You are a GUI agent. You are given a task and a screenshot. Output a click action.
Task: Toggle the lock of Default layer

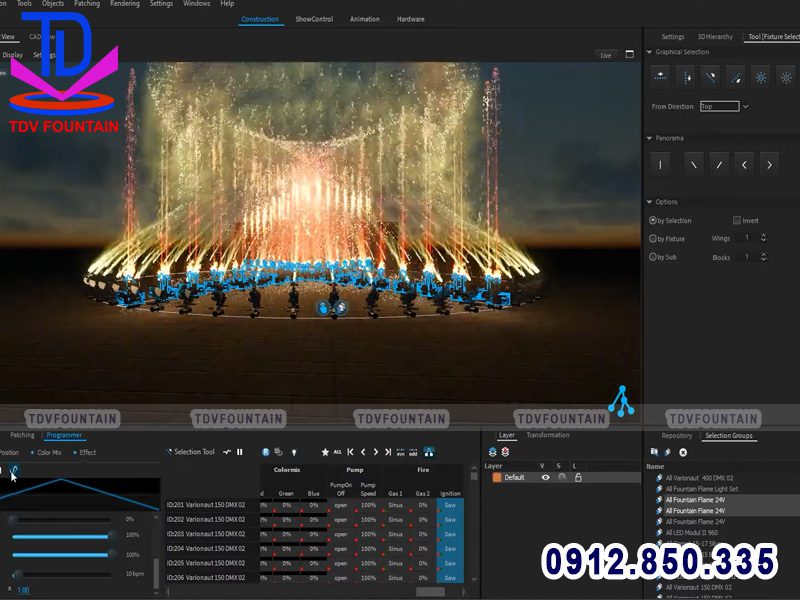(578, 478)
